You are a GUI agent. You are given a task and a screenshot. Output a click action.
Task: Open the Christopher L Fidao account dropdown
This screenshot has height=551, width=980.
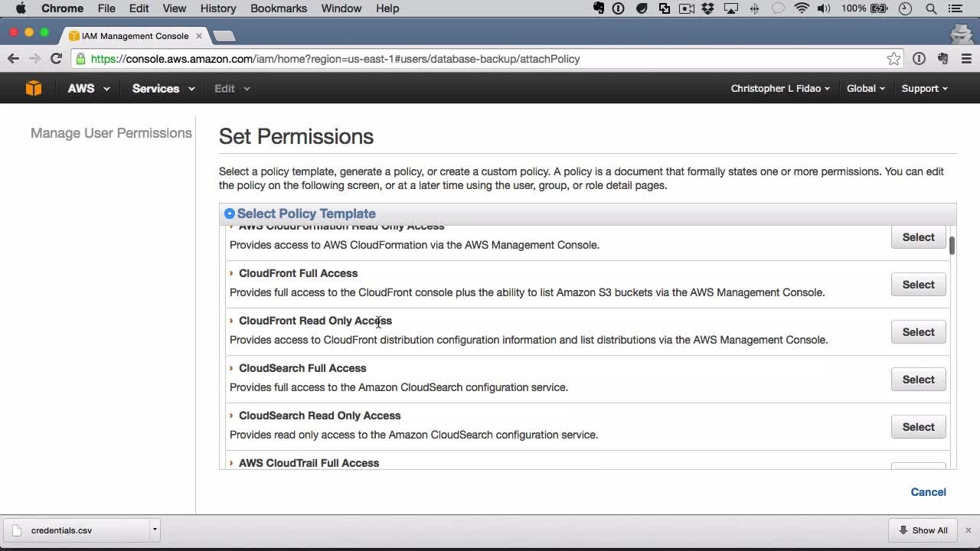(780, 88)
